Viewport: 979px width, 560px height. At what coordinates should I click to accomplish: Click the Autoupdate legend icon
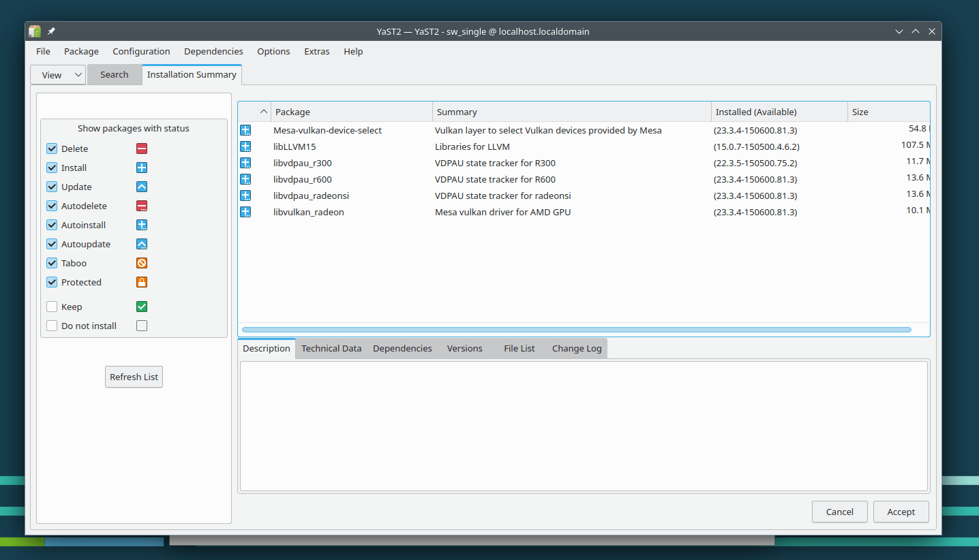pyautogui.click(x=142, y=244)
